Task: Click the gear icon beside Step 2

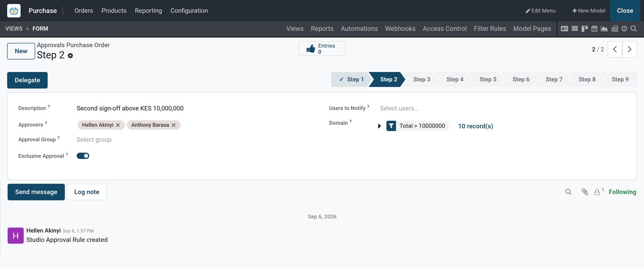Action: pos(70,56)
